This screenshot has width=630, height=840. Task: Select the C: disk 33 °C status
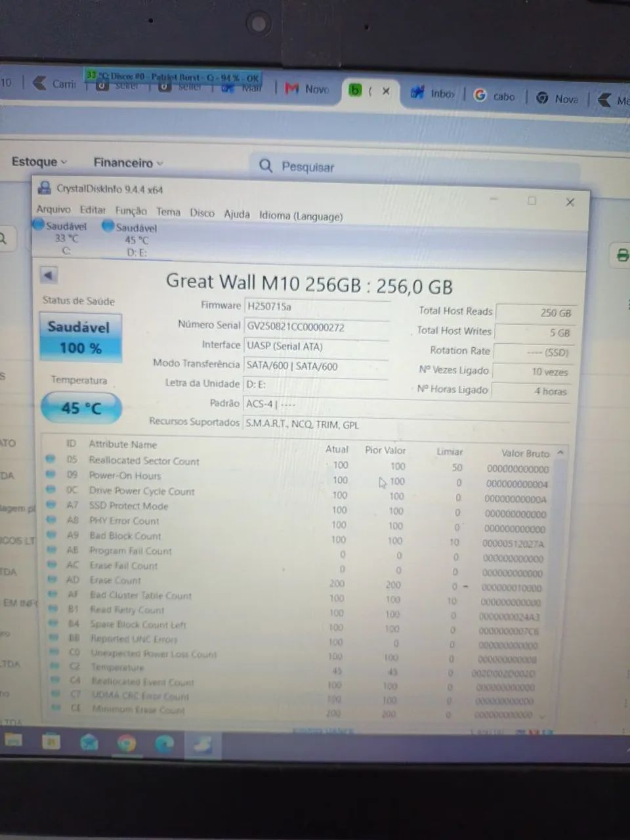(x=60, y=238)
